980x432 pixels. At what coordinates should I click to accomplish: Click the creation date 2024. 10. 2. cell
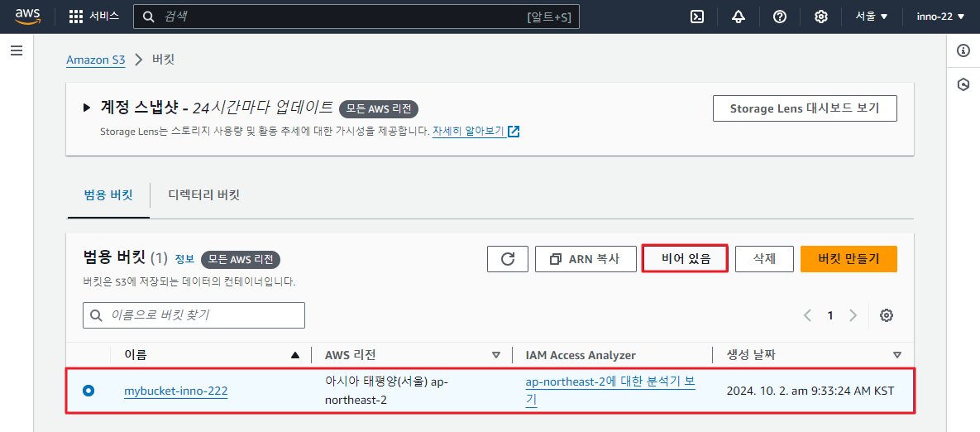click(810, 391)
